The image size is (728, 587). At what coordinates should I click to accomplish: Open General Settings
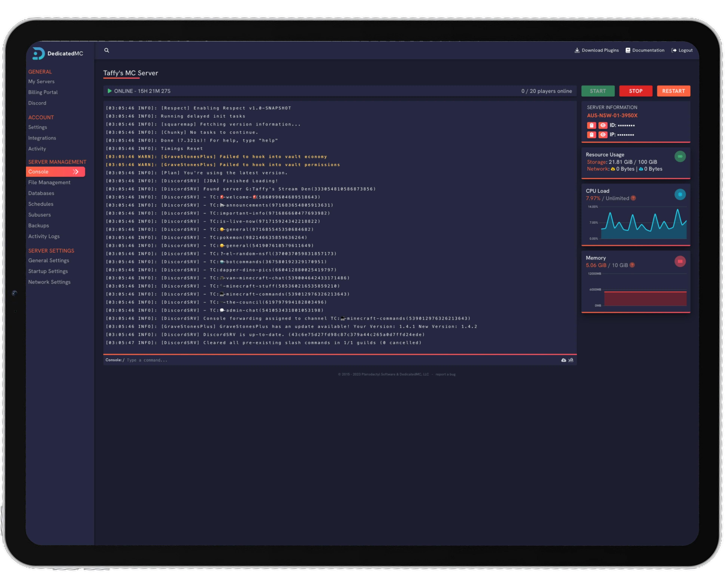point(49,261)
